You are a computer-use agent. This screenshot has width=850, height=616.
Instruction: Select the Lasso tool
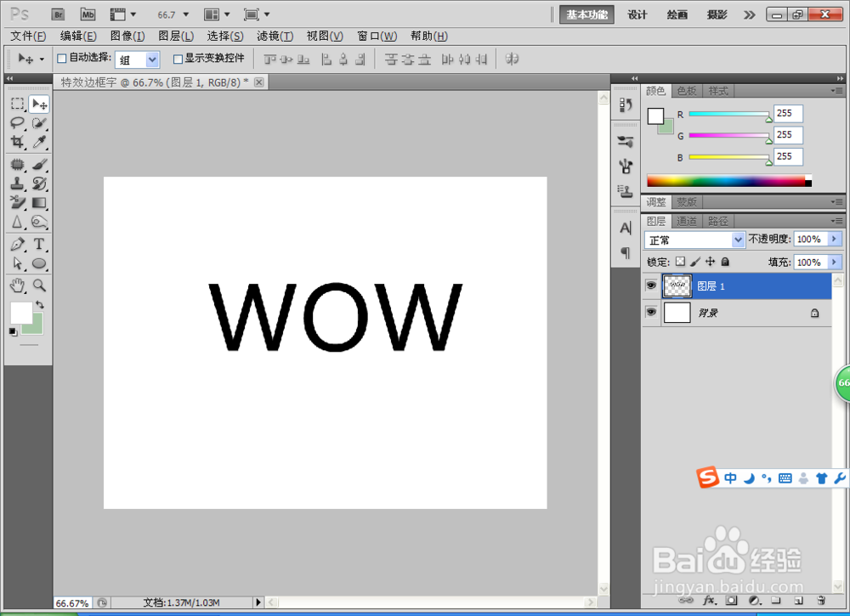[x=18, y=123]
